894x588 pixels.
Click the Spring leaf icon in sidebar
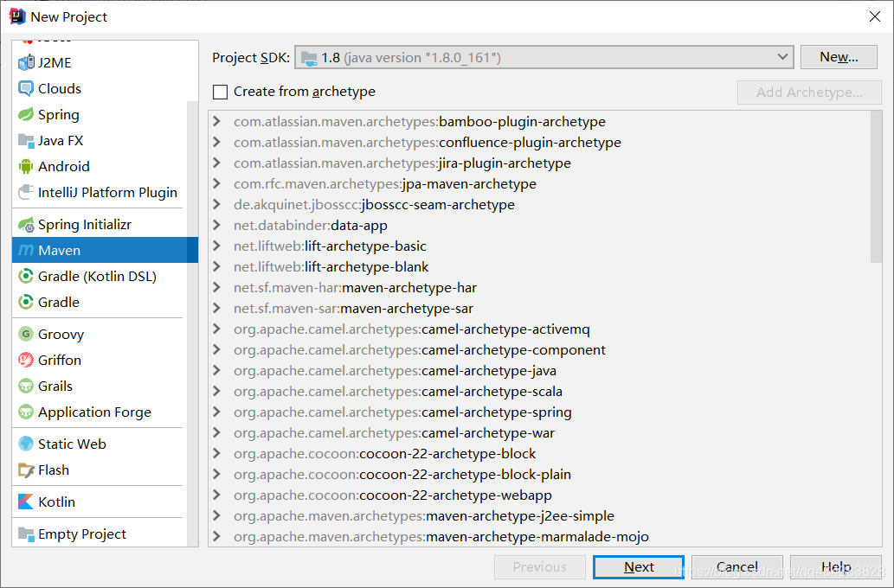point(26,115)
